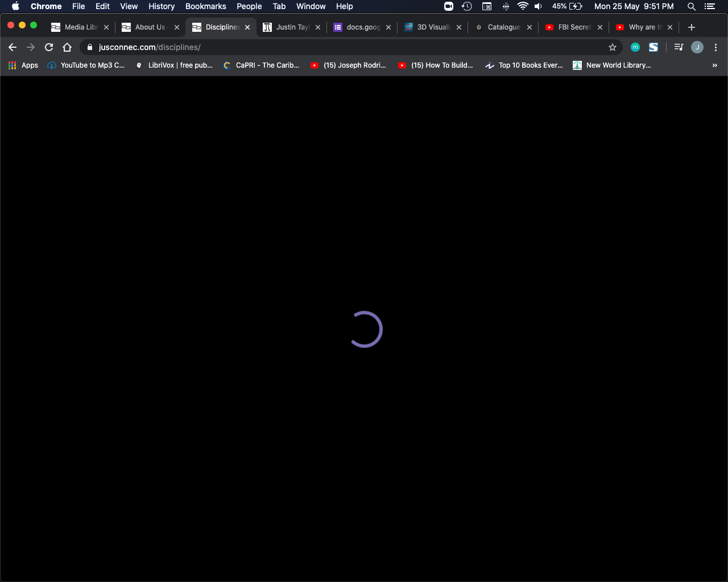Open the Bookmarks menu
The height and width of the screenshot is (582, 728).
(x=206, y=6)
